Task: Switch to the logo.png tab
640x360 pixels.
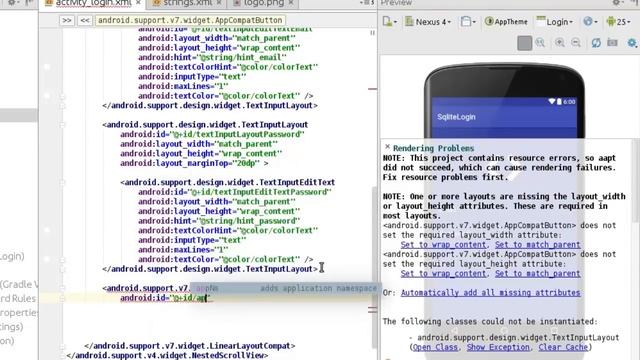Action: point(263,3)
